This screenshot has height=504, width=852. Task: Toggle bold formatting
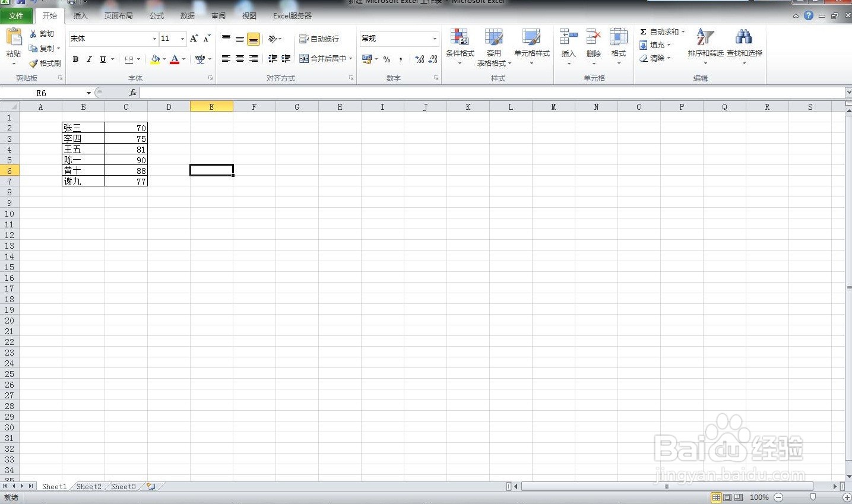tap(75, 59)
